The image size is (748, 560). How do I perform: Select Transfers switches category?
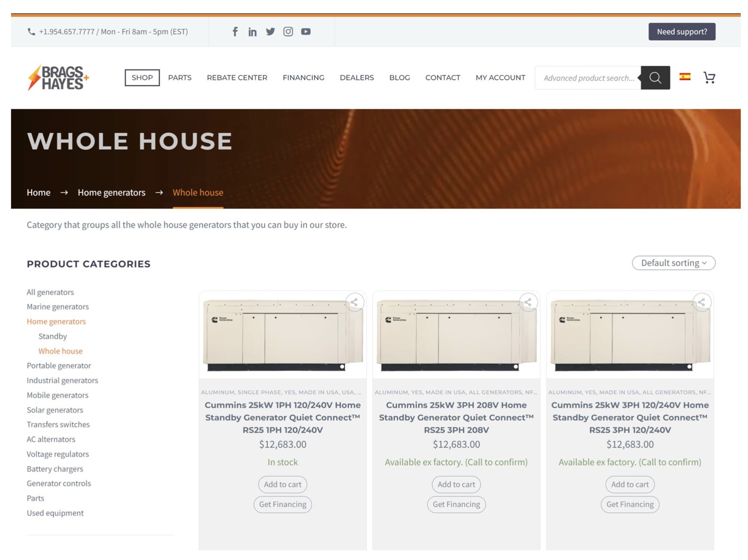coord(58,425)
